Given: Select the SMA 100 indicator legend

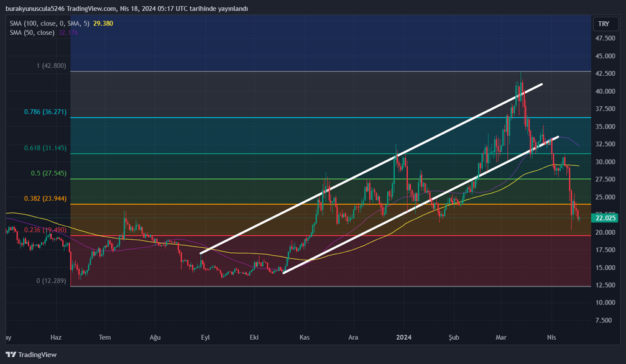Looking at the screenshot, I should [50, 24].
